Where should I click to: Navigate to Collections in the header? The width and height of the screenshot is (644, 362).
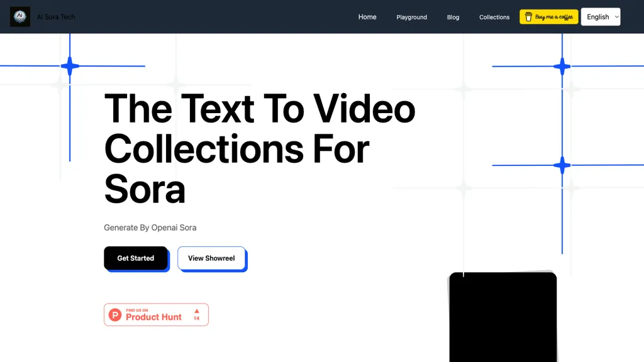click(494, 17)
